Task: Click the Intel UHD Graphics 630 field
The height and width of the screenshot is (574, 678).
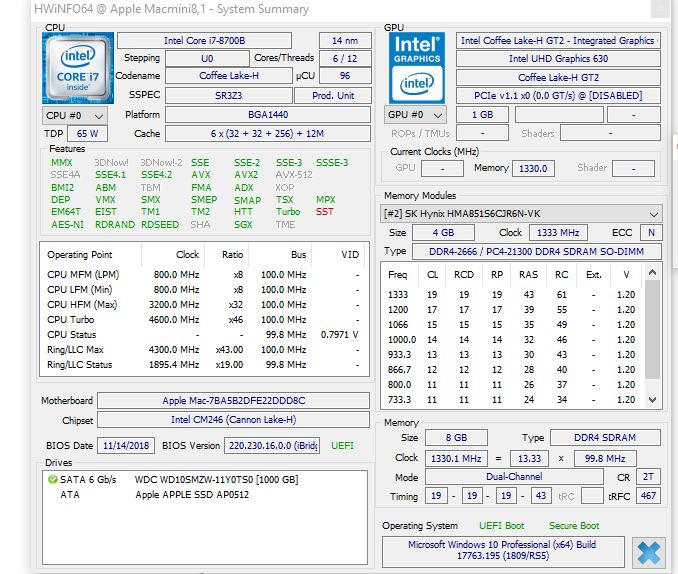Action: (558, 58)
